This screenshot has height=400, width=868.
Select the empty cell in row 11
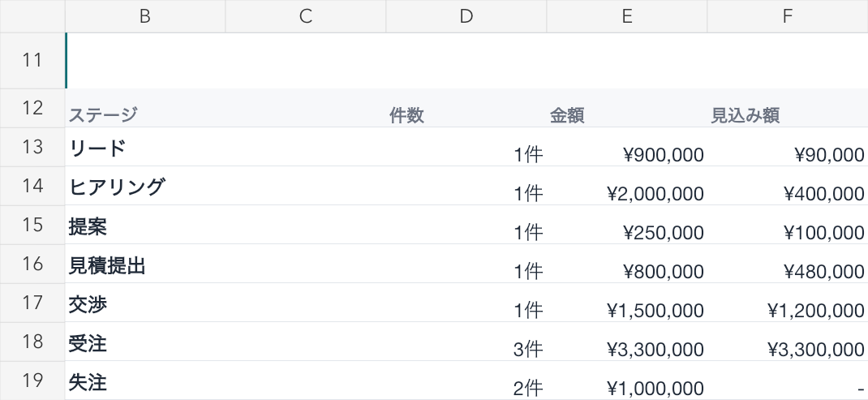(466, 60)
